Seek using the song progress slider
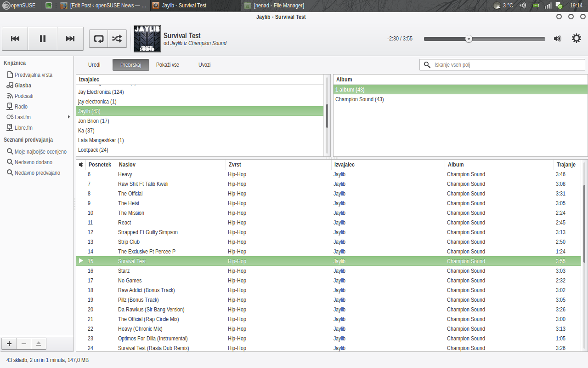 484,39
